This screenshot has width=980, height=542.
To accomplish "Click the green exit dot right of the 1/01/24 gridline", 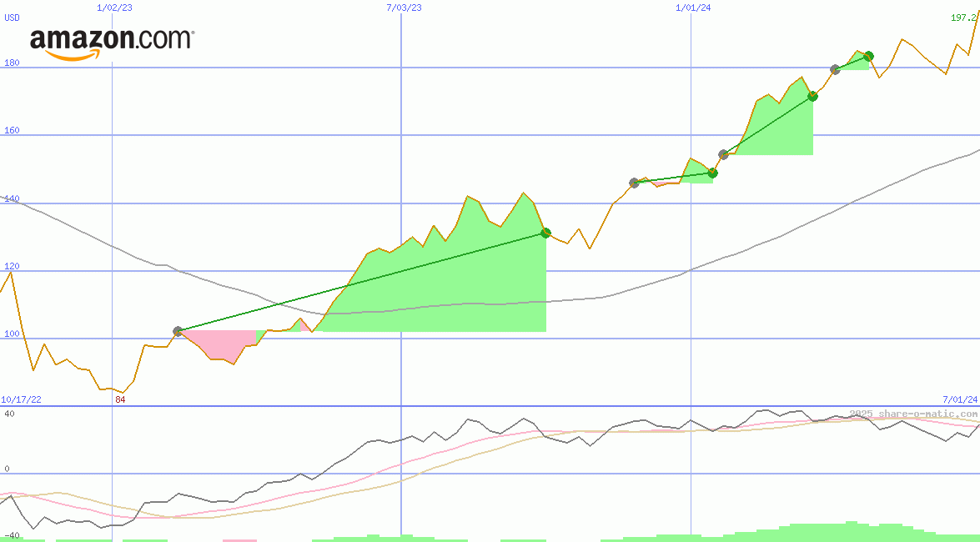I will coord(712,173).
